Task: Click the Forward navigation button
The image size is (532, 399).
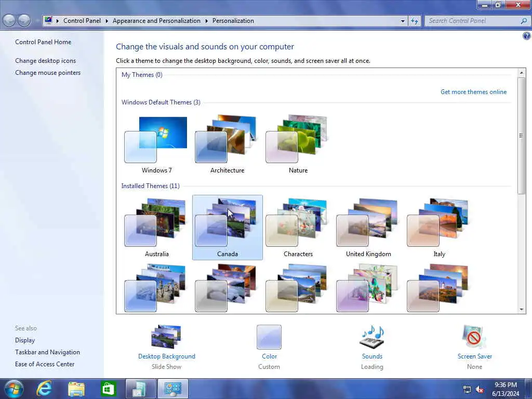Action: click(x=24, y=21)
